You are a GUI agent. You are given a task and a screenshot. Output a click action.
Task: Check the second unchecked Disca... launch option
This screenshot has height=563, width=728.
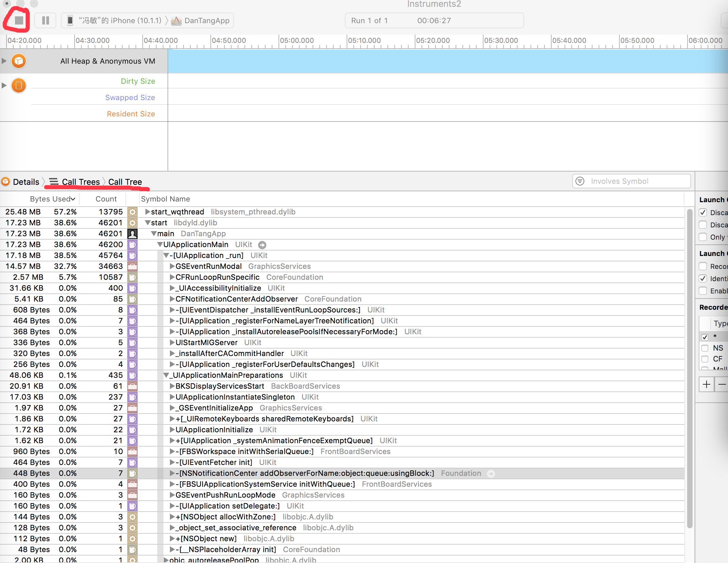(x=703, y=225)
